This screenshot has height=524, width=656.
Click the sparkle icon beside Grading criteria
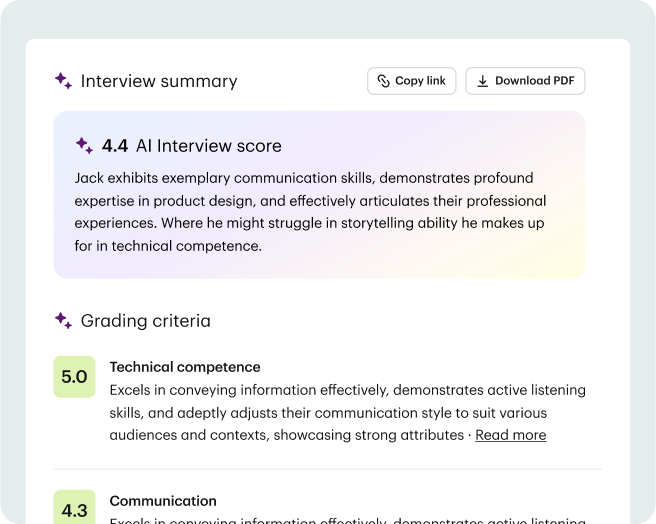[63, 321]
